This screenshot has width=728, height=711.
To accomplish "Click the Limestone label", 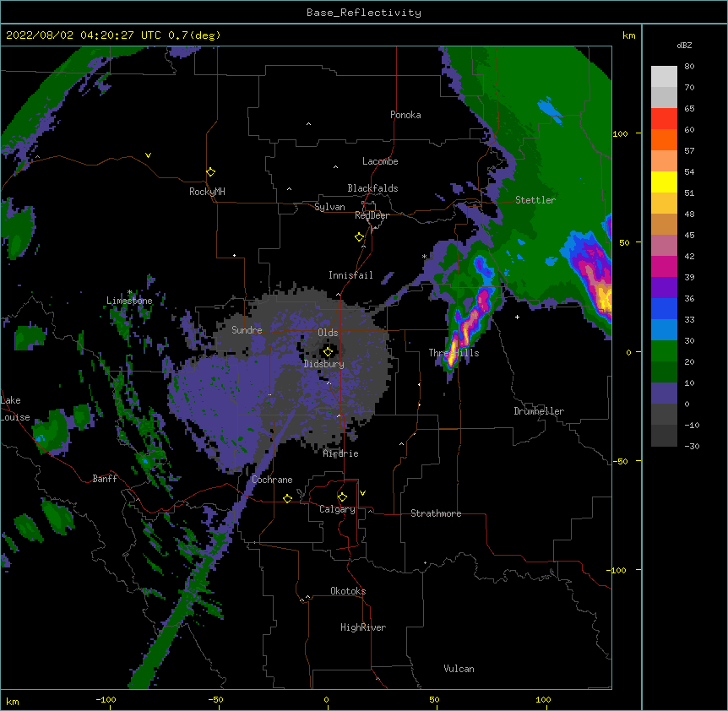I will [x=129, y=301].
